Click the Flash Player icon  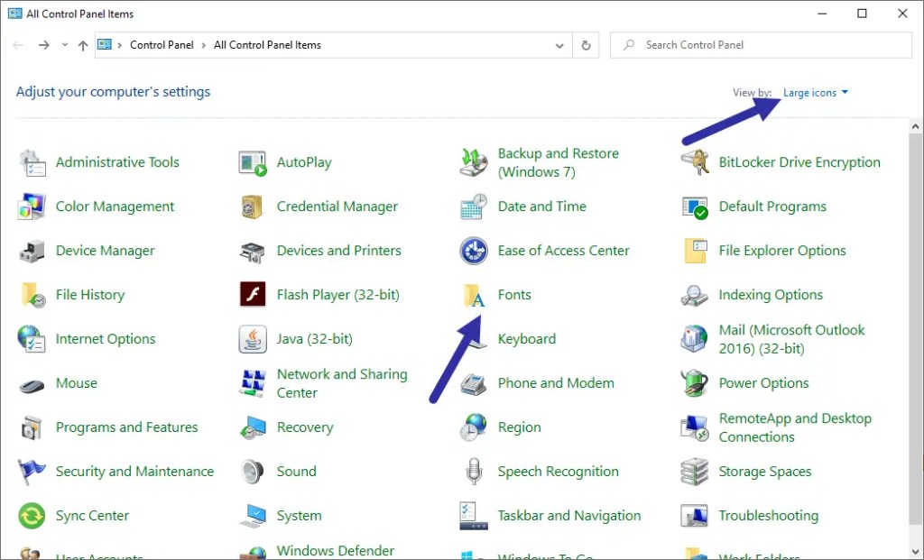point(253,295)
